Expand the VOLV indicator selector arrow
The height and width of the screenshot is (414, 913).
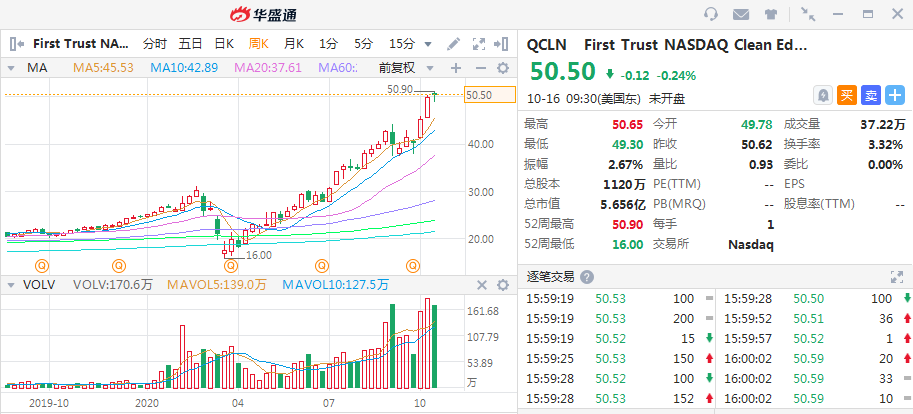tap(10, 285)
